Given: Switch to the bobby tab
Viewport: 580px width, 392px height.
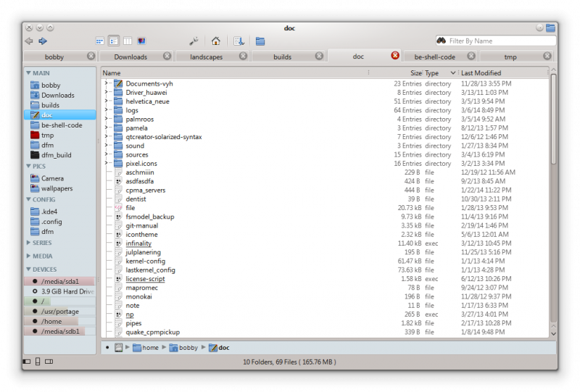Looking at the screenshot, I should point(54,57).
